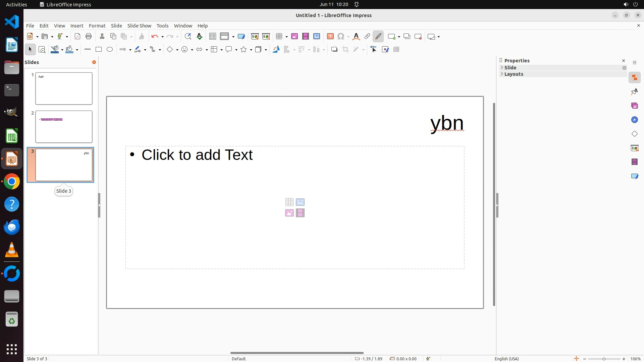Click the Insert Text Box icon

tap(330, 37)
